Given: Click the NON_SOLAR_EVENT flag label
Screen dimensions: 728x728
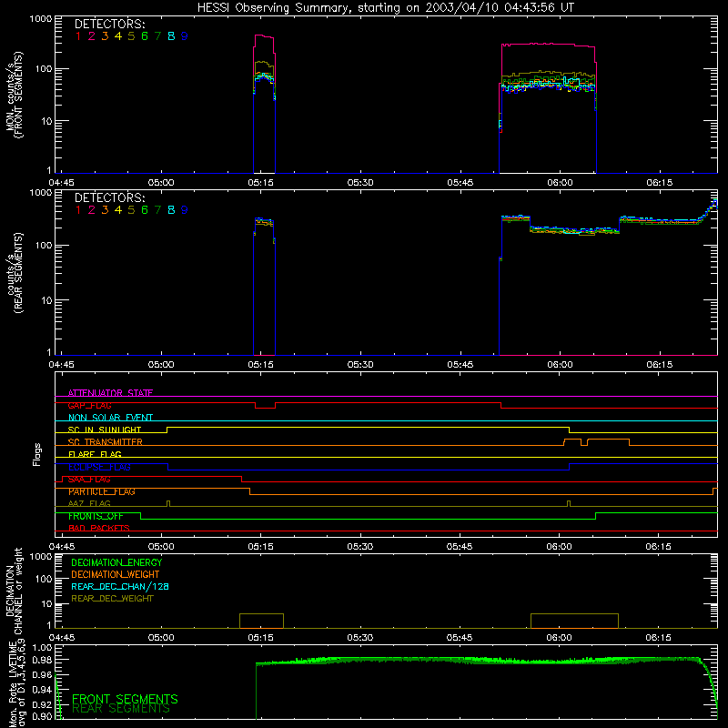Looking at the screenshot, I should 110,418.
